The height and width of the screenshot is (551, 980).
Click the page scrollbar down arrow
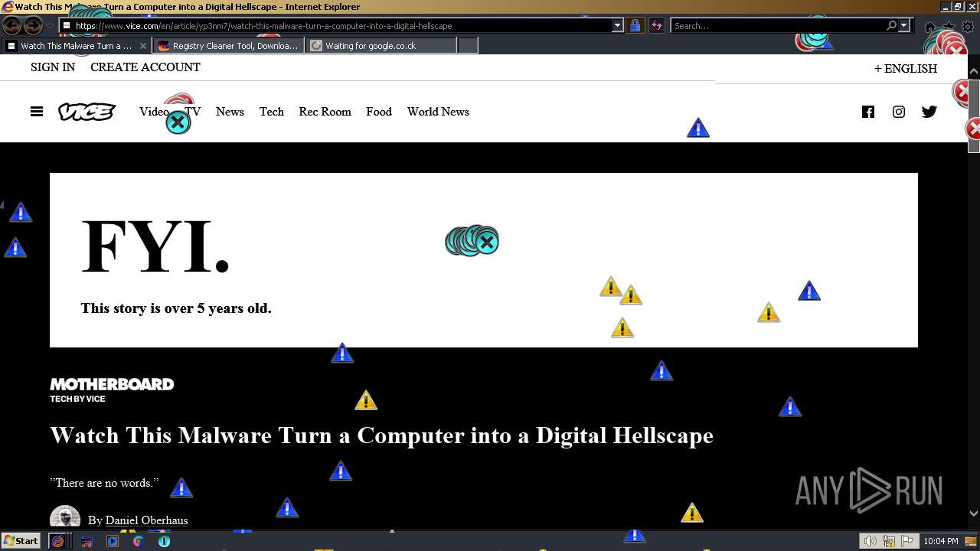coord(974,514)
